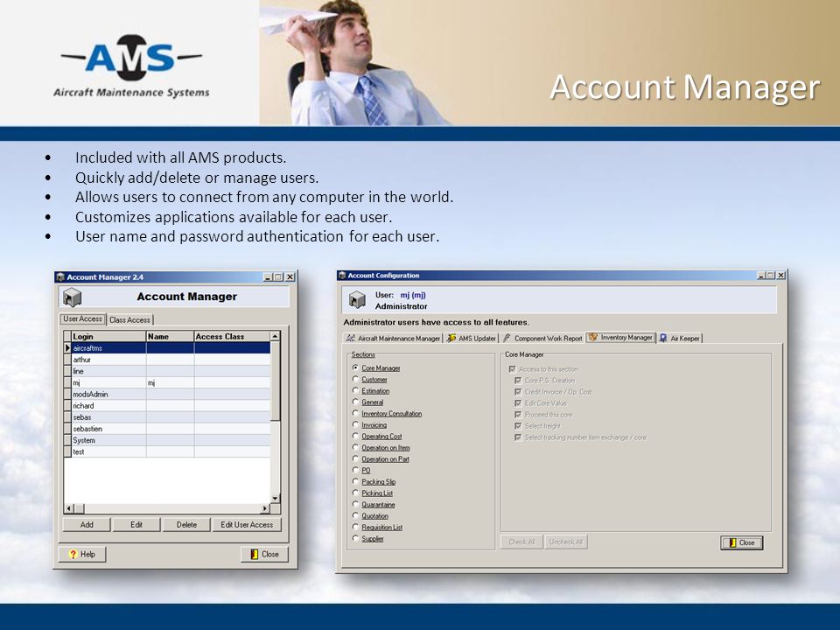Click the Uncheck All button
840x630 pixels.
pyautogui.click(x=566, y=542)
